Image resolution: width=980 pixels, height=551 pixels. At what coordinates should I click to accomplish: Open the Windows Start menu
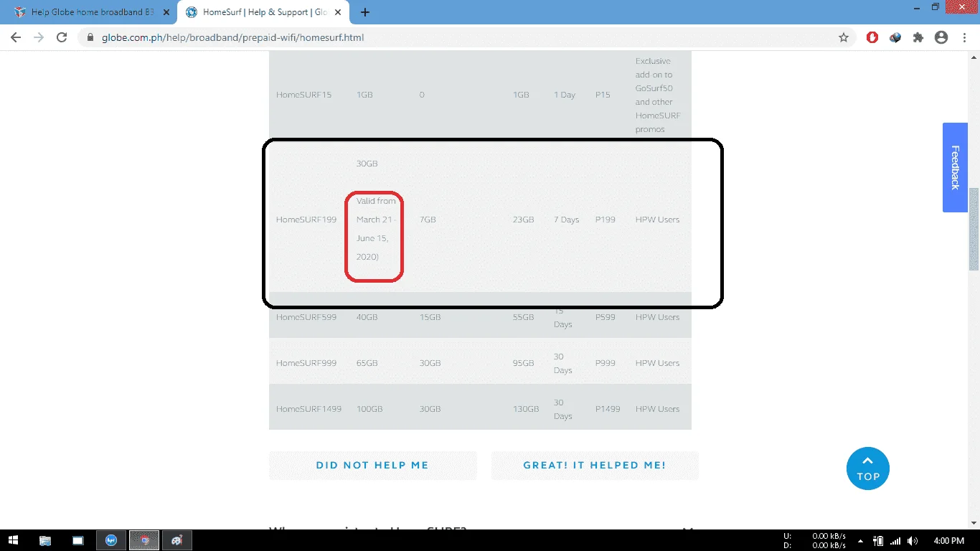tap(13, 540)
